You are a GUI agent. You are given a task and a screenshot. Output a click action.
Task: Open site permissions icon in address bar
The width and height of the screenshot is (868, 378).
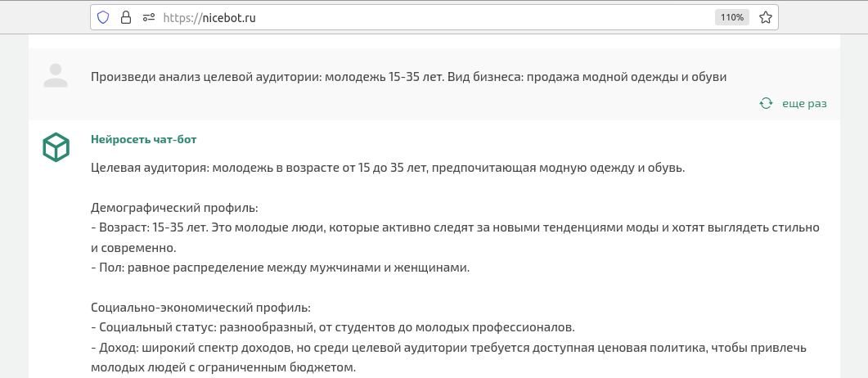148,18
